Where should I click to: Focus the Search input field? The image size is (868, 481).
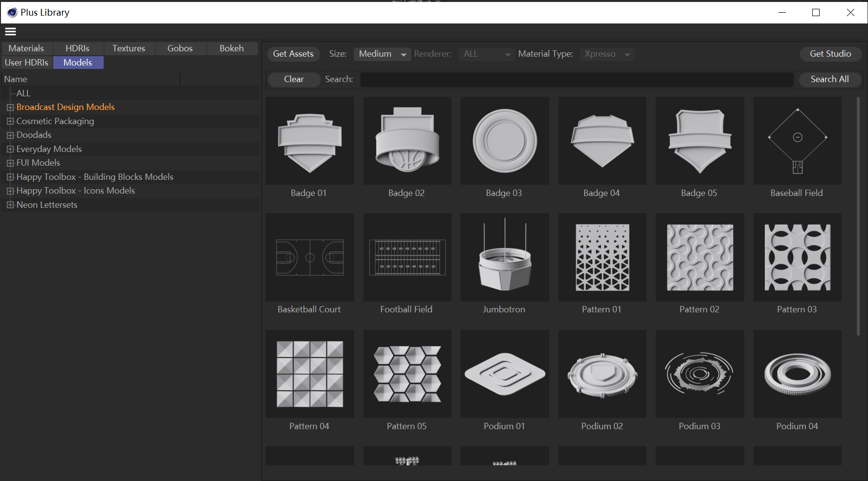(x=577, y=80)
